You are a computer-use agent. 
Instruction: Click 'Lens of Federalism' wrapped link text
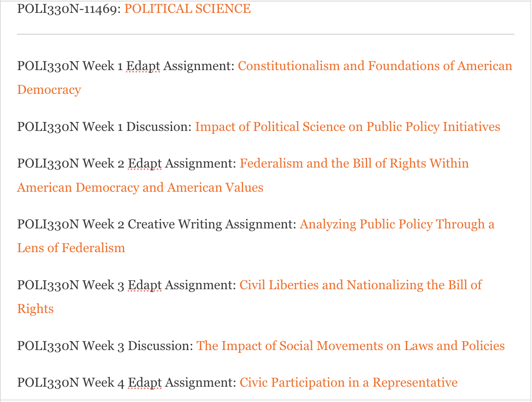pos(71,248)
